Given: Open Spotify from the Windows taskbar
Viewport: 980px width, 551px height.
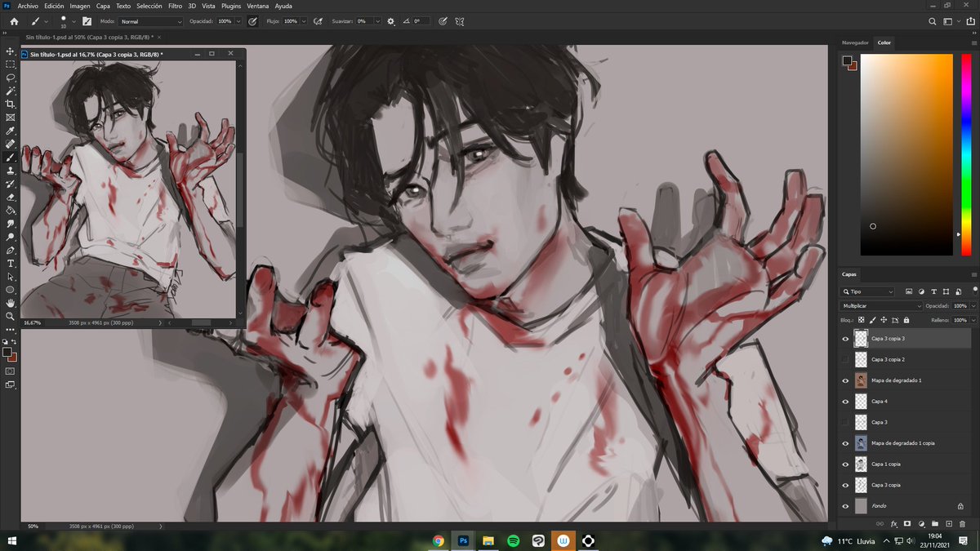Looking at the screenshot, I should click(x=513, y=540).
